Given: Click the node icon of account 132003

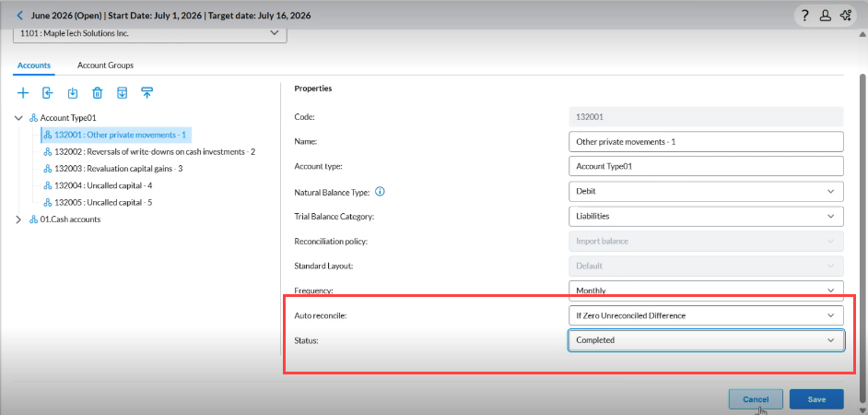Looking at the screenshot, I should [x=48, y=169].
